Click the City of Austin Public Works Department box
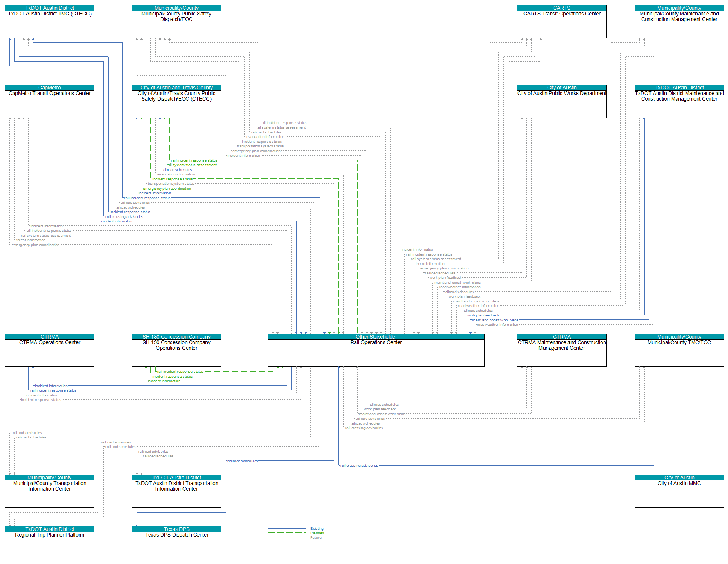This screenshot has width=728, height=564. pyautogui.click(x=561, y=101)
